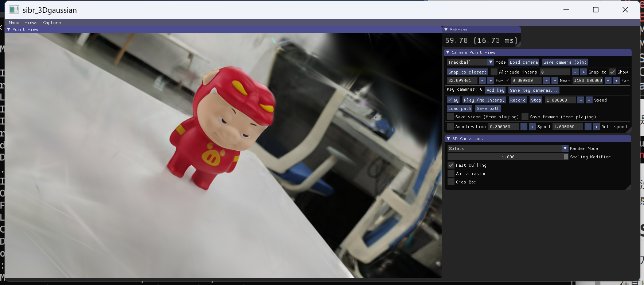
Task: Decrease the Snap to value
Action: pos(575,72)
